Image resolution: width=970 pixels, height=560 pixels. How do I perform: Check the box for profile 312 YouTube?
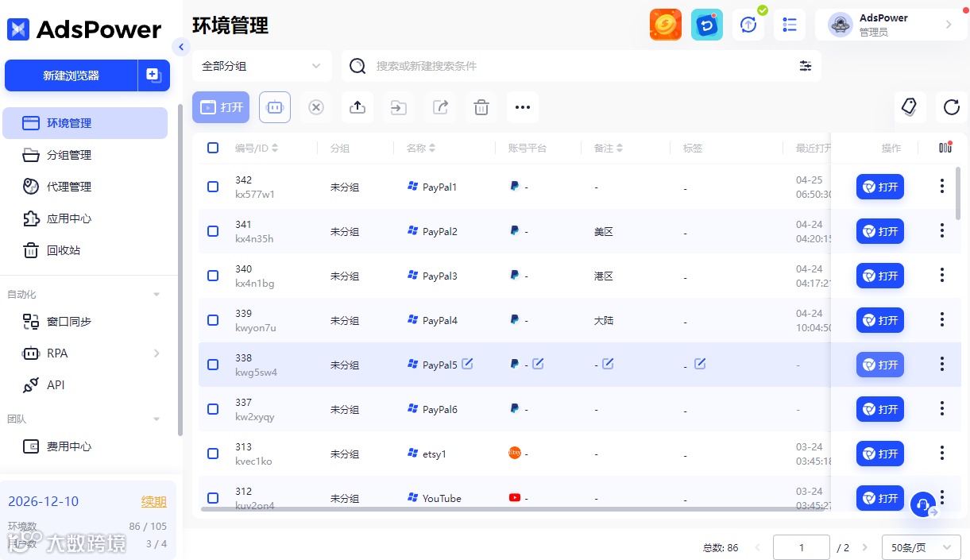tap(213, 498)
